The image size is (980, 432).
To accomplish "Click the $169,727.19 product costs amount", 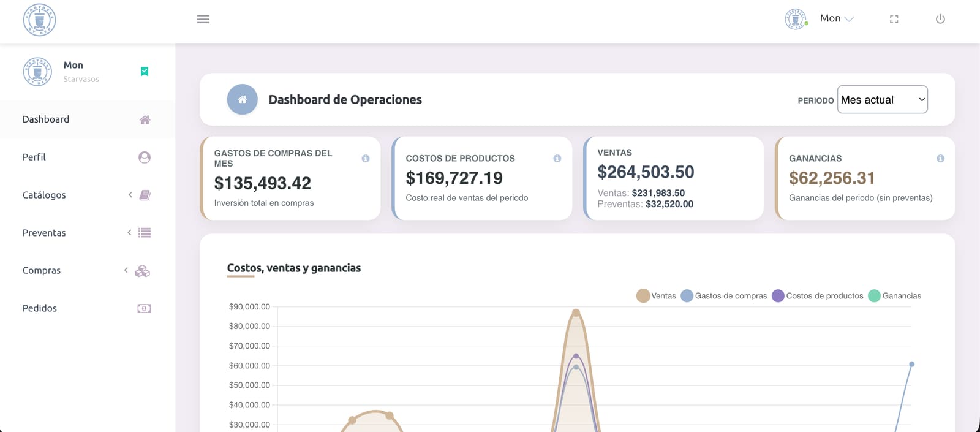I will pos(454,178).
